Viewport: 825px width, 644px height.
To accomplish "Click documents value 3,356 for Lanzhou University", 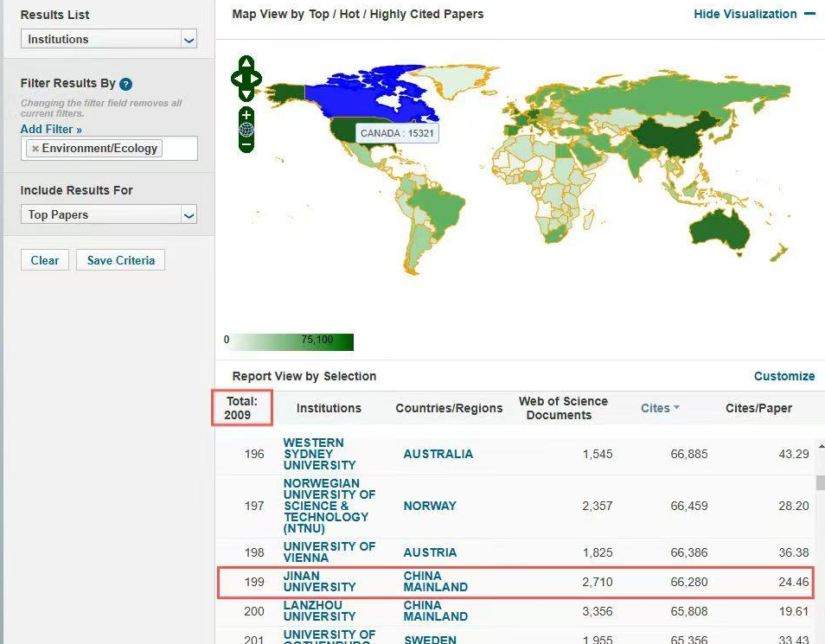I will [598, 611].
